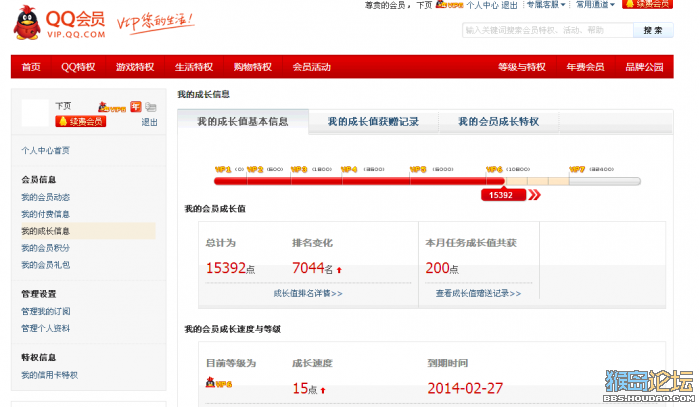700x407 pixels.
Task: Open 游戏特权 menu item
Action: (x=135, y=67)
